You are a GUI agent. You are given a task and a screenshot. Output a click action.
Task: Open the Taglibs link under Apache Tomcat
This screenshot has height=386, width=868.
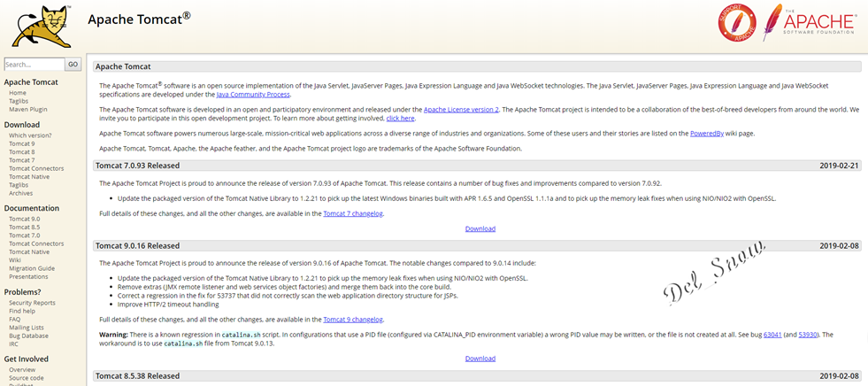point(19,101)
